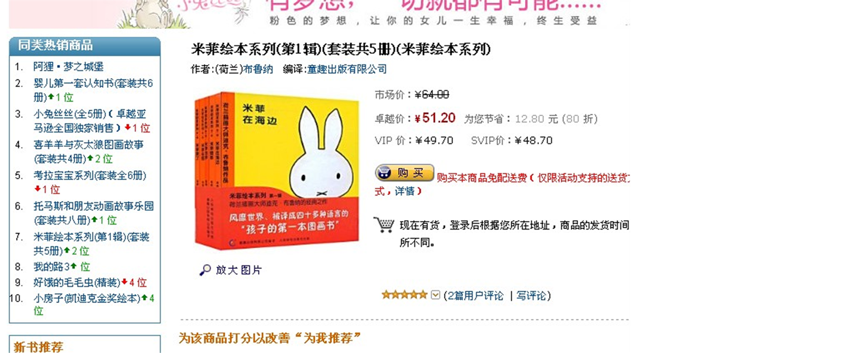
Task: Open the 2篇用户评论 reviews link
Action: click(475, 295)
